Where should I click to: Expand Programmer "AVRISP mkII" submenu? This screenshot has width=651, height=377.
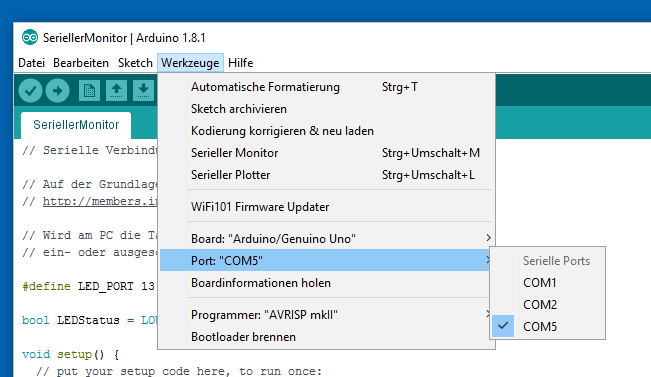point(326,315)
